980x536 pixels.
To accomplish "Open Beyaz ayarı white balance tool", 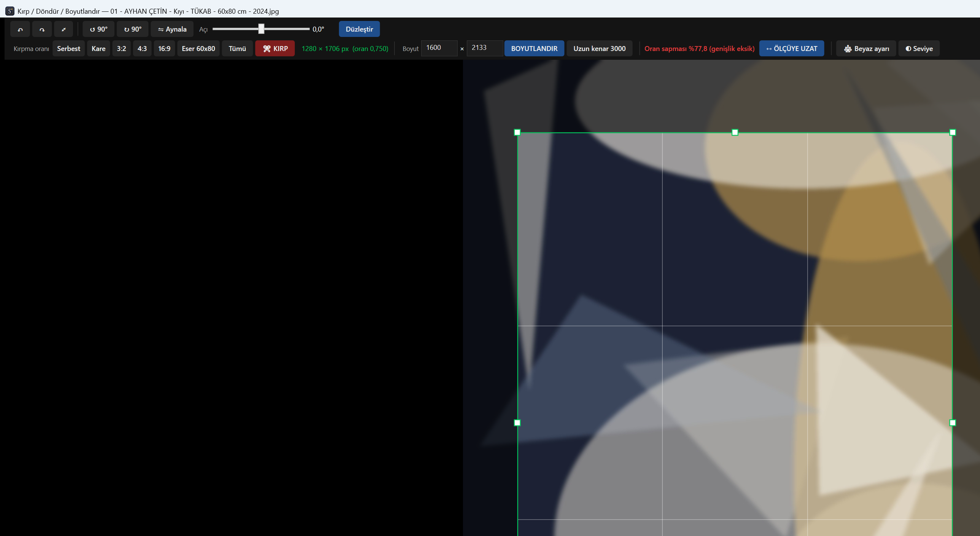I will (x=866, y=49).
